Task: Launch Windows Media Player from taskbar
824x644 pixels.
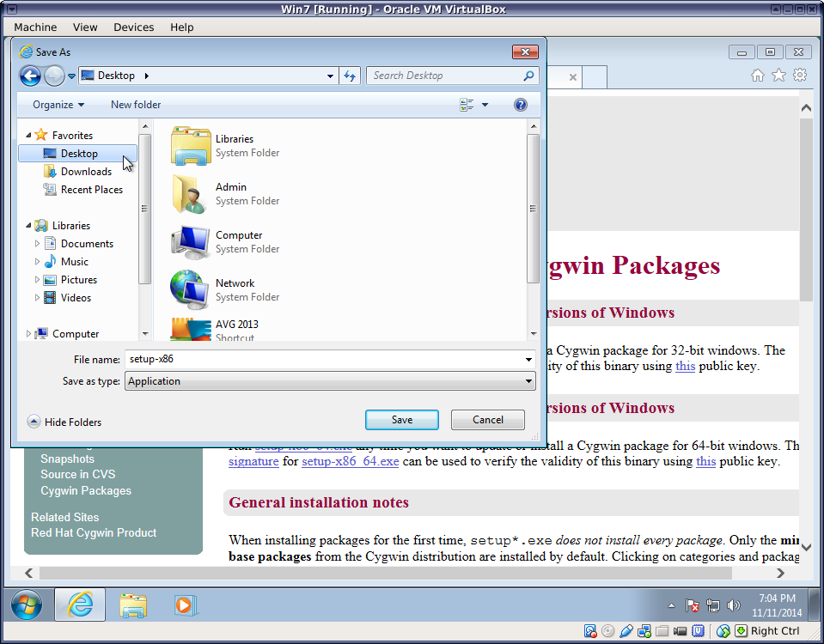Action: [185, 605]
